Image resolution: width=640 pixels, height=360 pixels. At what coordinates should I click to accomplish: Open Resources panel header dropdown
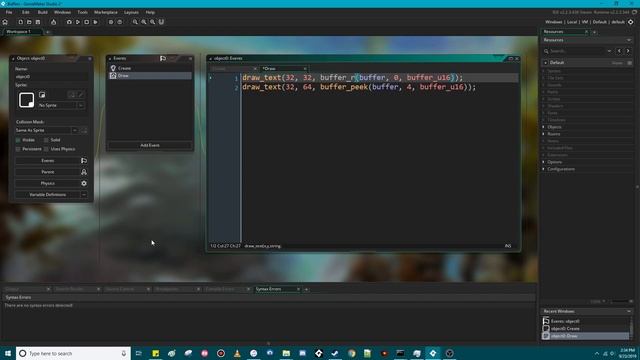pyautogui.click(x=629, y=40)
